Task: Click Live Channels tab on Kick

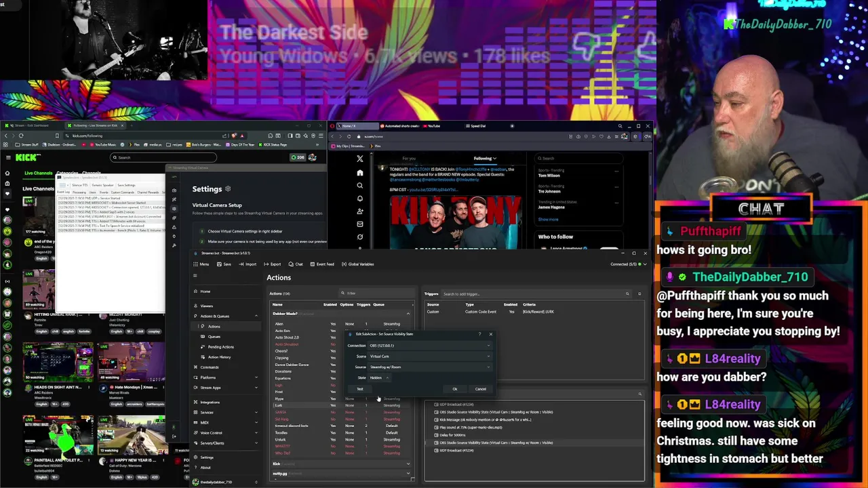Action: [x=37, y=173]
